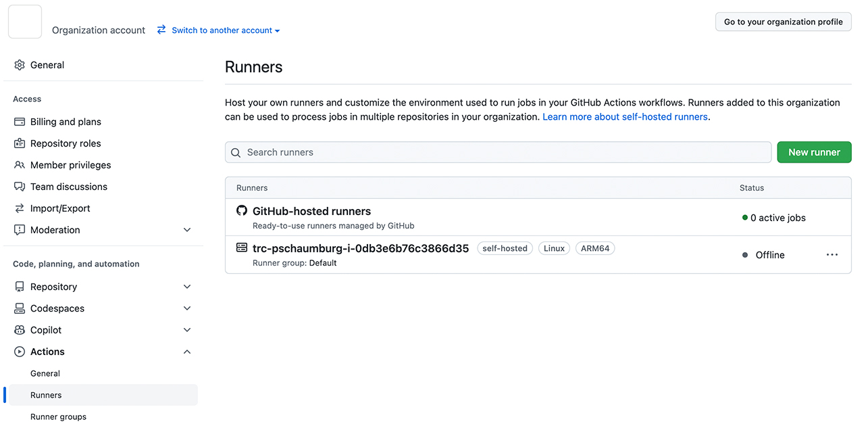Expand the Codespaces section chevron

coord(187,308)
